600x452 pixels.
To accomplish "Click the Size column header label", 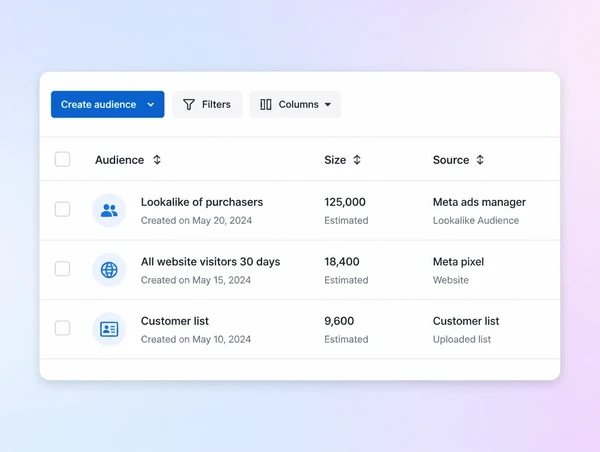I will click(x=335, y=160).
